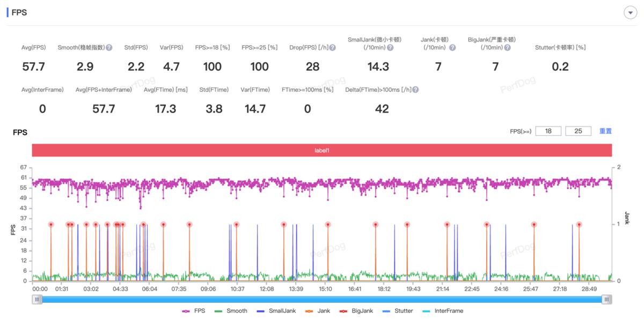Screen dimensions: 644x320
Task: Click help icon next to Smooth(稳帧指数)
Action: click(x=109, y=48)
